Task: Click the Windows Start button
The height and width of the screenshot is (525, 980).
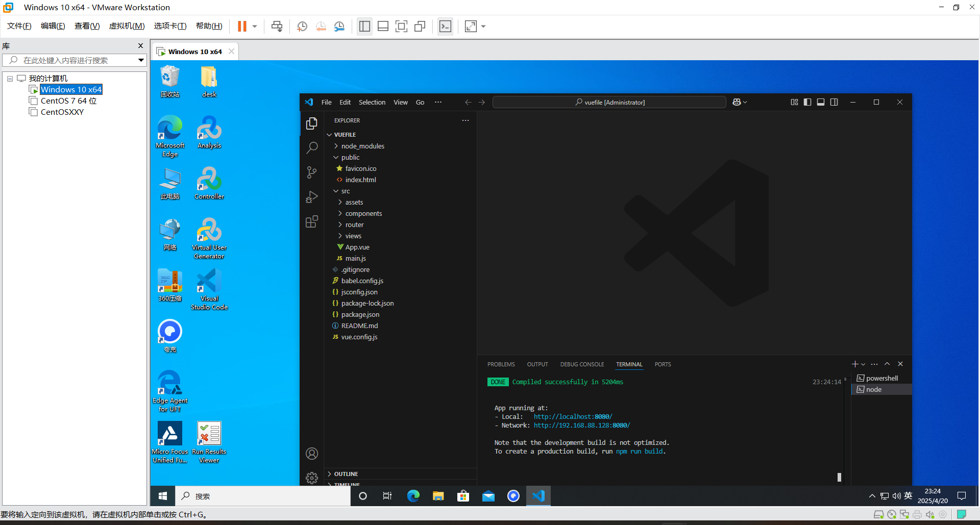Action: (163, 496)
